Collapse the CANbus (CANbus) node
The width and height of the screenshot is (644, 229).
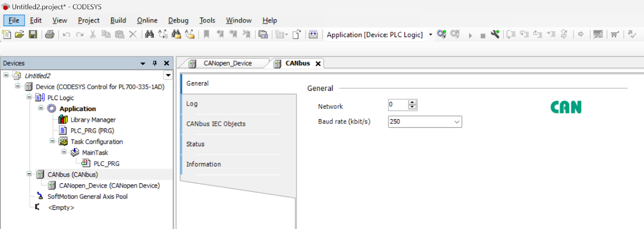click(29, 174)
